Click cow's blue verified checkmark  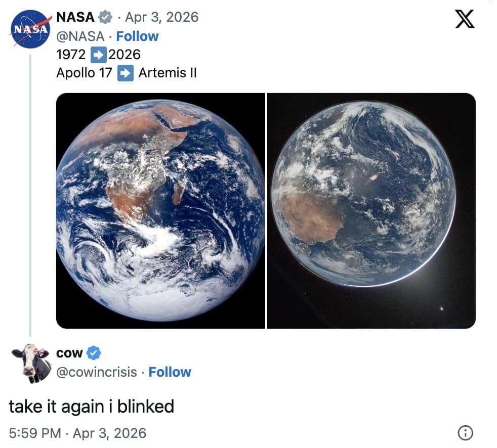(x=94, y=352)
